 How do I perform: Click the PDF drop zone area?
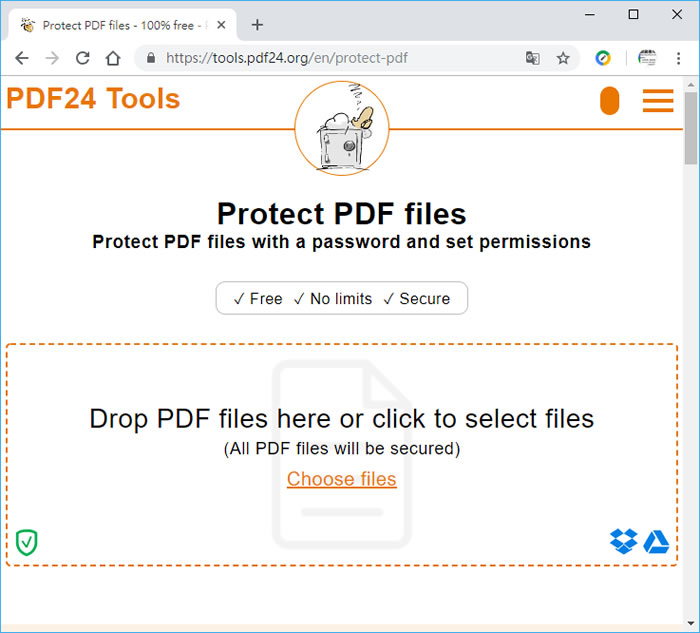coord(342,455)
